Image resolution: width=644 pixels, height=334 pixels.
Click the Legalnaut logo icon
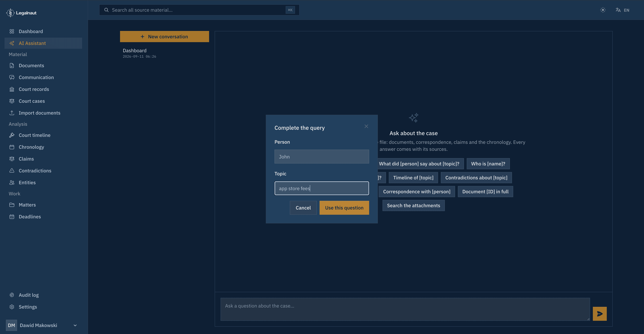(x=10, y=13)
